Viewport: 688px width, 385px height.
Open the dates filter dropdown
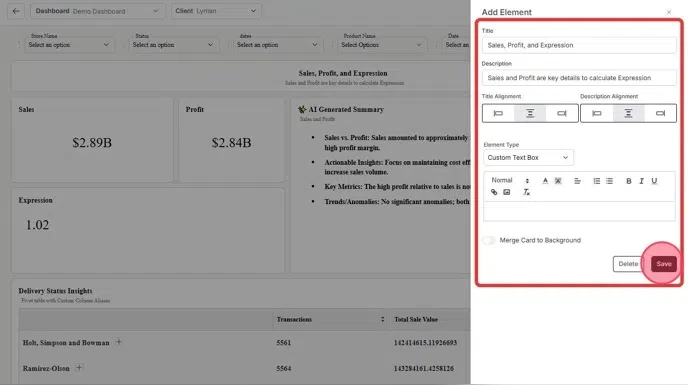point(278,45)
